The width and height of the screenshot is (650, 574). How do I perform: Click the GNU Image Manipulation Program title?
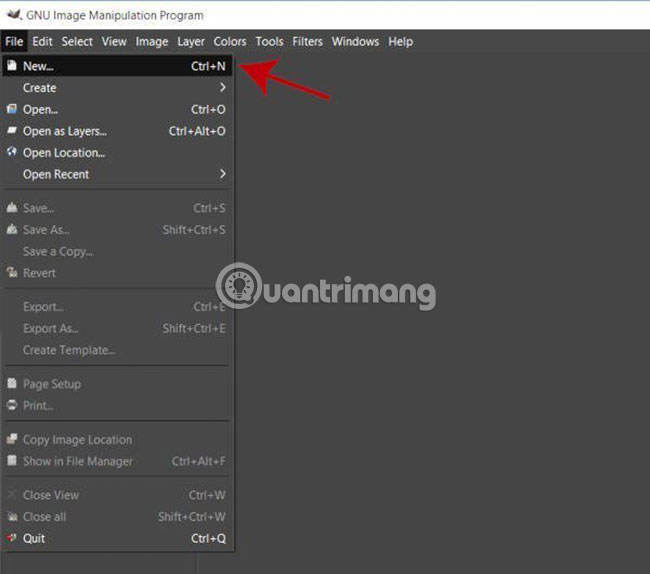click(115, 15)
